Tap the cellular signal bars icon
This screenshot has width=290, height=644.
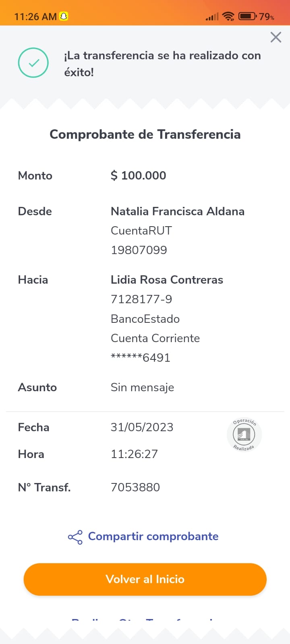212,17
